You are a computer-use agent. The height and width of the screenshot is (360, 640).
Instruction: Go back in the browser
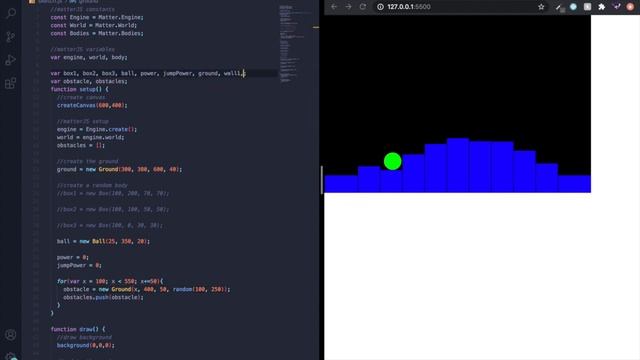coord(334,7)
